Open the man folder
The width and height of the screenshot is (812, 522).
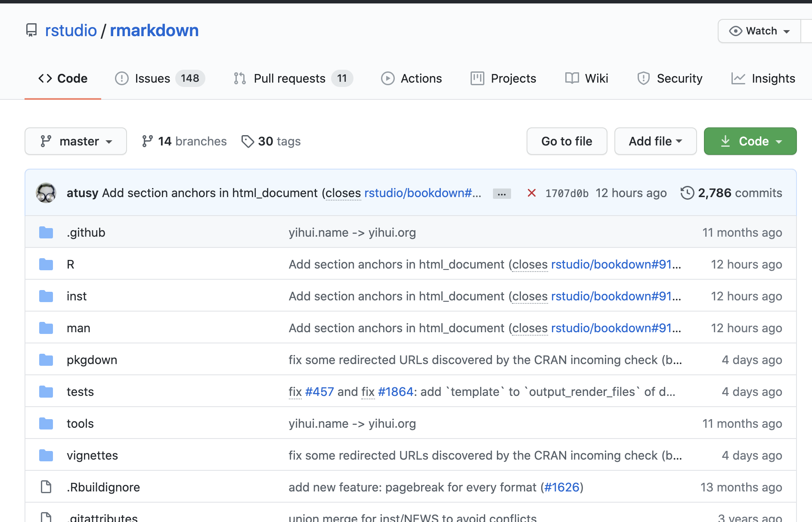pos(78,328)
